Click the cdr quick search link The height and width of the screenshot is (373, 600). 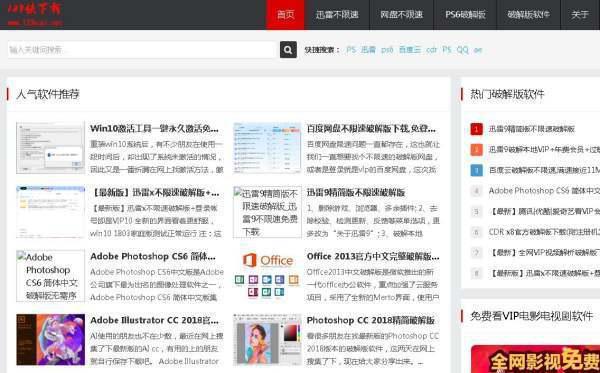432,50
